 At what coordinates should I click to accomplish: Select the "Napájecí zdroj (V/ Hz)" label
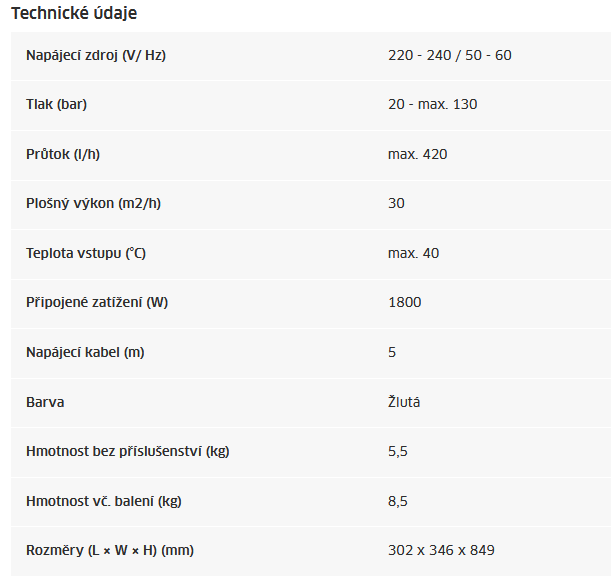tap(96, 55)
